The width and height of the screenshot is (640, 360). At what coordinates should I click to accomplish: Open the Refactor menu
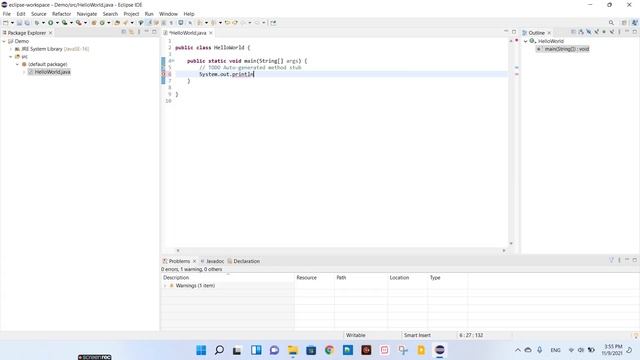pyautogui.click(x=62, y=14)
